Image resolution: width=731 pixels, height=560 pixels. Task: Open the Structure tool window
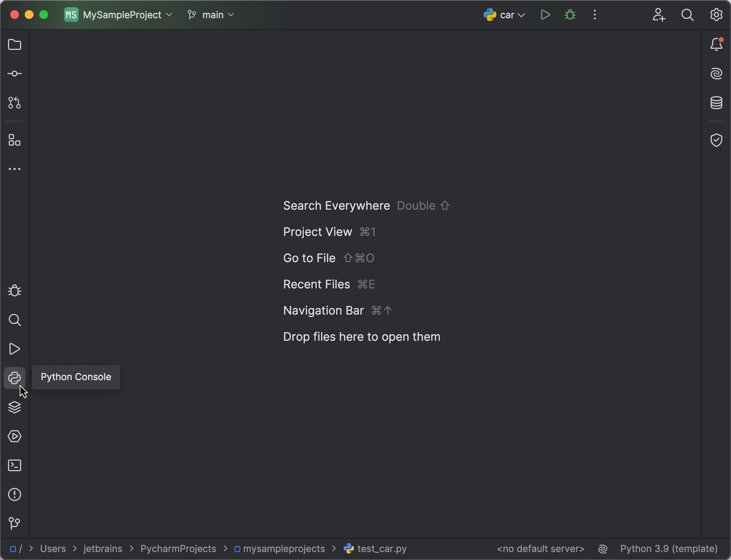tap(15, 140)
